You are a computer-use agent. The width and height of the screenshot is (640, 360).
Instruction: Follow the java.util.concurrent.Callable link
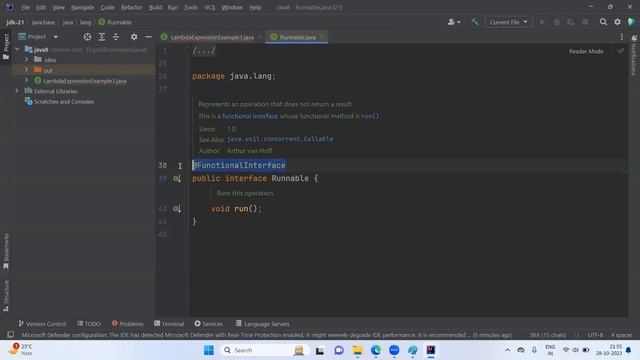280,139
